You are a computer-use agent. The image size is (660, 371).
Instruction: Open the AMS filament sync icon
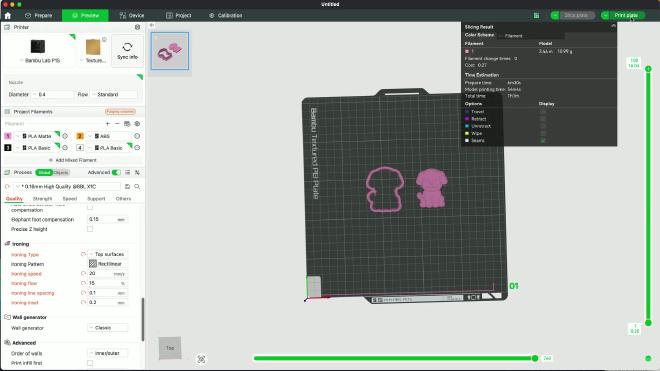127,124
